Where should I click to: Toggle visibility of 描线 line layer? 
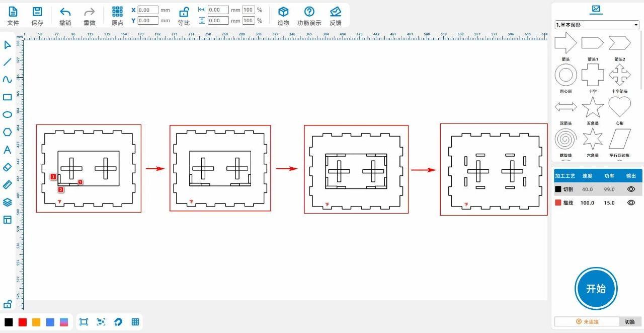pyautogui.click(x=631, y=203)
